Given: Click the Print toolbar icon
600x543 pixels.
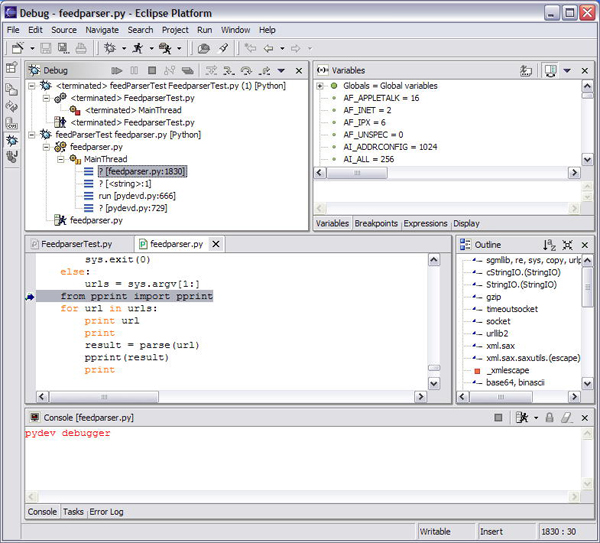Looking at the screenshot, I should [x=80, y=48].
